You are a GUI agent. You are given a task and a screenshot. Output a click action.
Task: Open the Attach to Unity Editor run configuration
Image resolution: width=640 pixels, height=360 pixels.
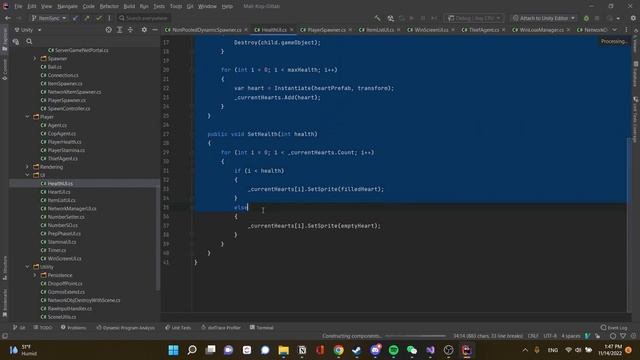point(544,18)
